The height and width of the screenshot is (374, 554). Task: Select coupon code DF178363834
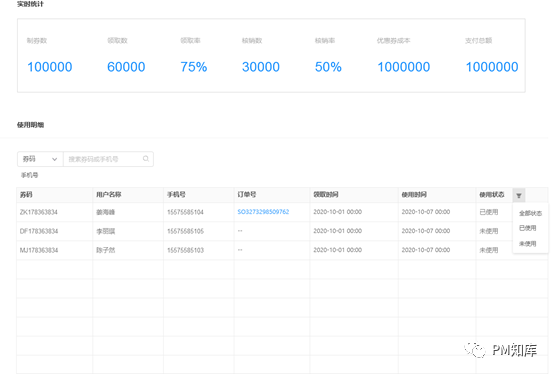[x=39, y=231]
